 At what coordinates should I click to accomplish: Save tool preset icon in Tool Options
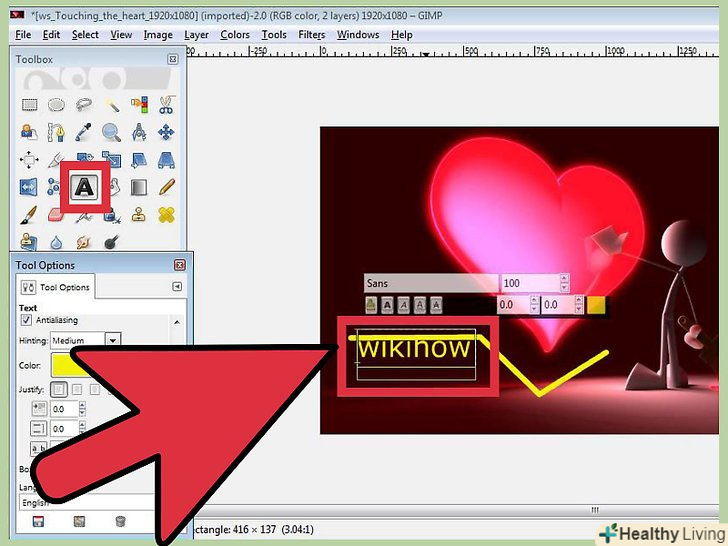pyautogui.click(x=38, y=521)
